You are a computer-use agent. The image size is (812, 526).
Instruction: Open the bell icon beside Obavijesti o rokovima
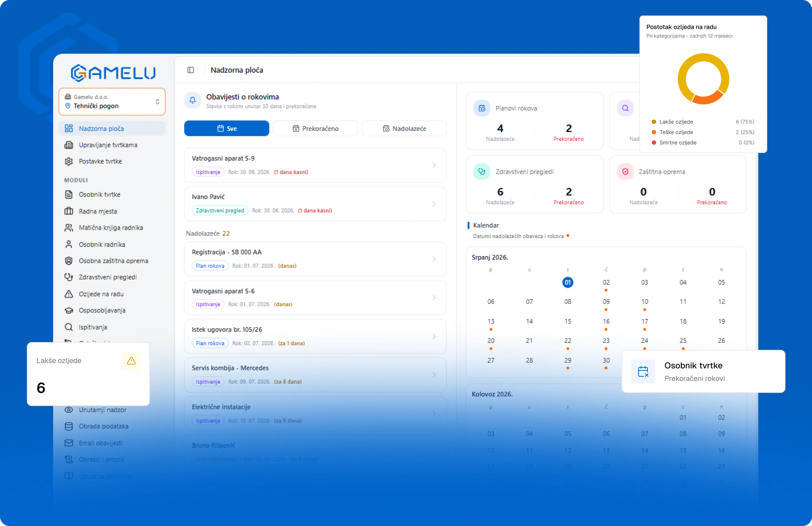192,100
